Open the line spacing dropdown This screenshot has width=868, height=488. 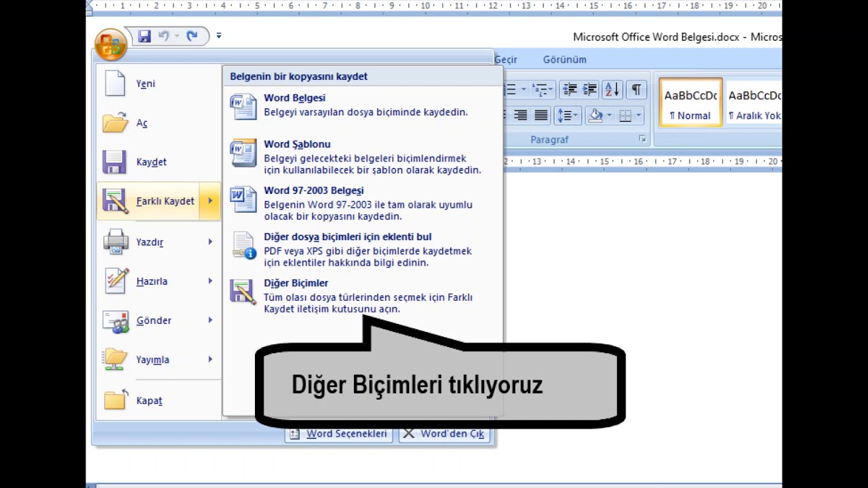(567, 116)
